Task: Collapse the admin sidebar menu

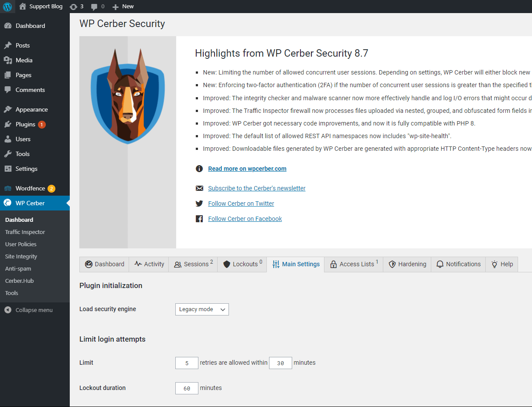Action: tap(29, 310)
